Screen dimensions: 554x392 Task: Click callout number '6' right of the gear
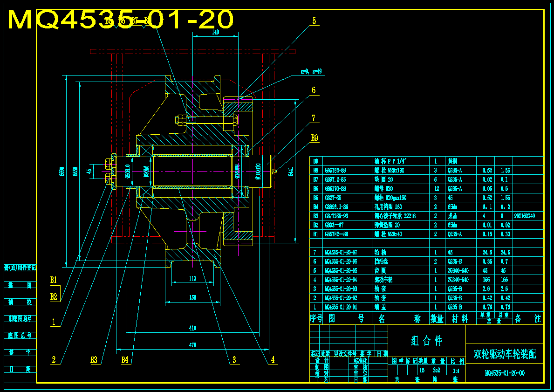click(x=314, y=90)
